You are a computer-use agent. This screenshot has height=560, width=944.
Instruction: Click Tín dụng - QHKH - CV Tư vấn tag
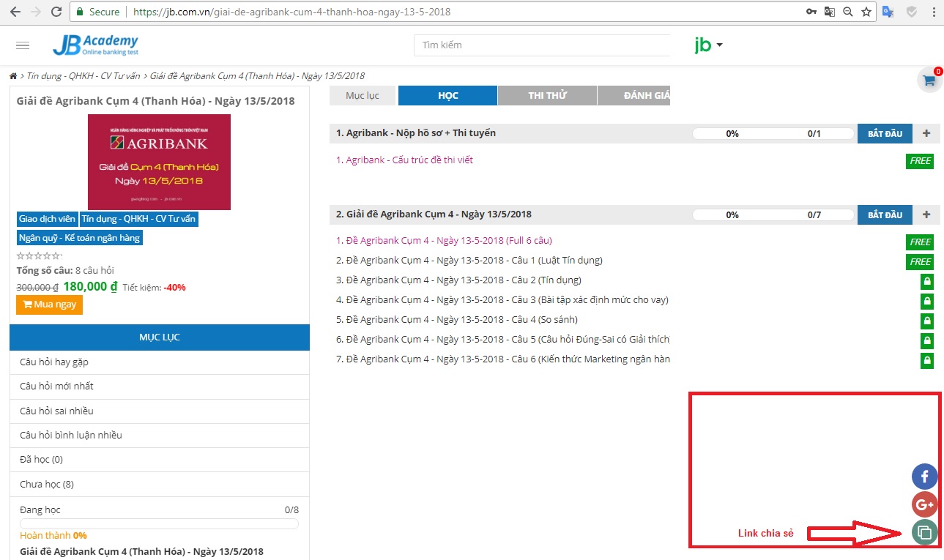(138, 219)
